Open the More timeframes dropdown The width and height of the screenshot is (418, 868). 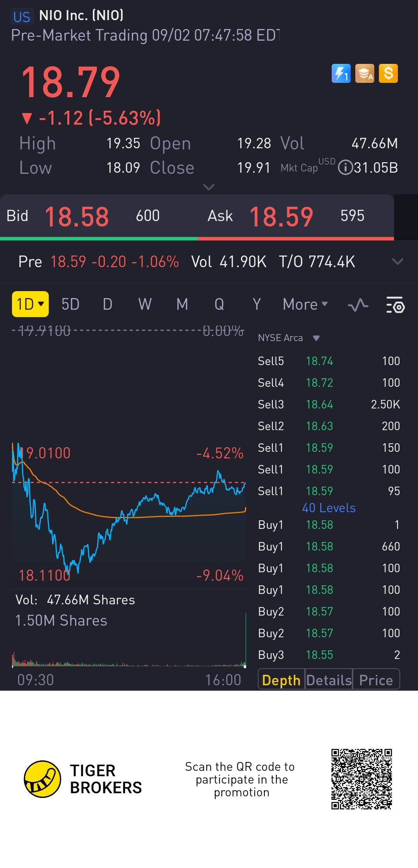click(x=305, y=304)
